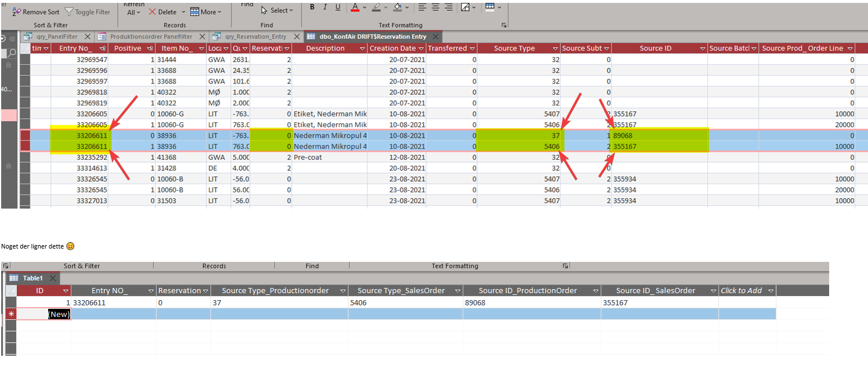Open the Creation Date column filter dropdown

421,49
